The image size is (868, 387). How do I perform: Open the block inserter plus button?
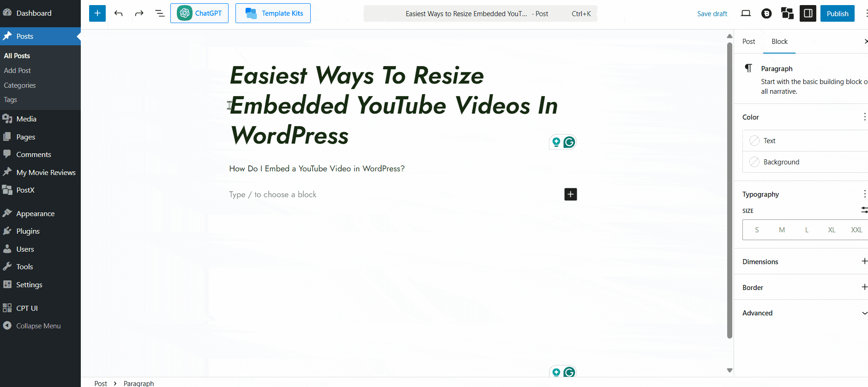click(97, 13)
